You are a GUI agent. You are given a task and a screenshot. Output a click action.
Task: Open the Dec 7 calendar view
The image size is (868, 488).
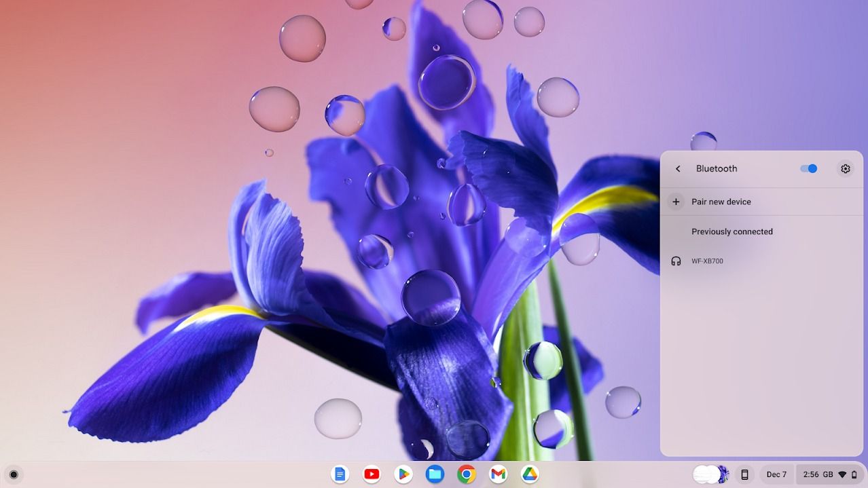pyautogui.click(x=776, y=474)
